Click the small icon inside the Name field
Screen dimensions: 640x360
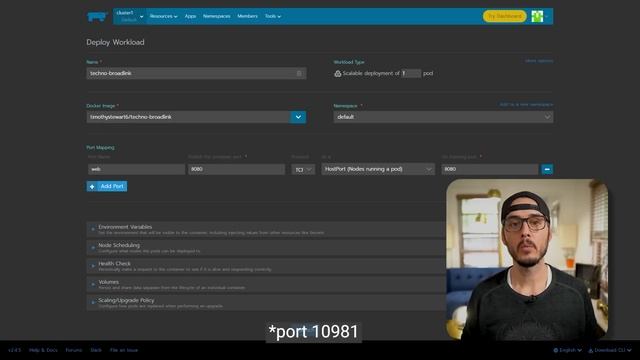[299, 73]
